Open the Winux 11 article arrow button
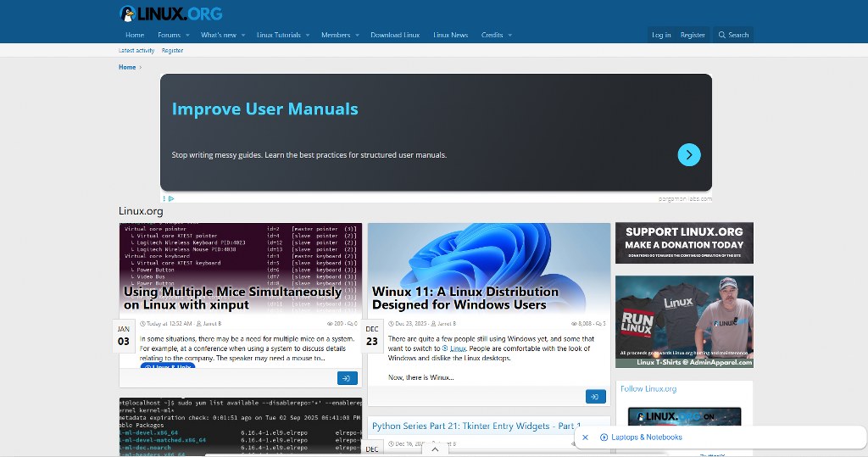Image resolution: width=868 pixels, height=457 pixels. click(x=596, y=397)
